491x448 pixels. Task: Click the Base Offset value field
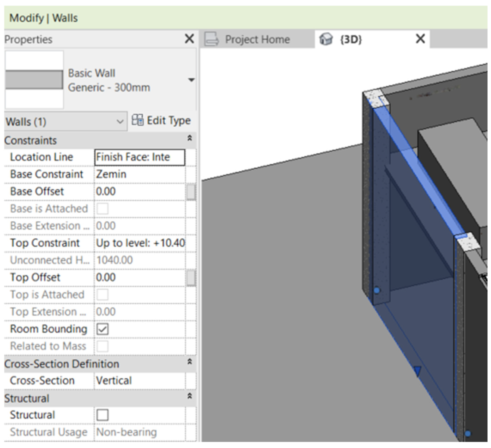point(139,191)
